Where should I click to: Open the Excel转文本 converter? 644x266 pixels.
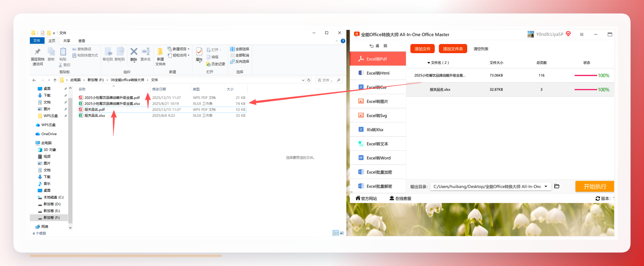click(378, 144)
